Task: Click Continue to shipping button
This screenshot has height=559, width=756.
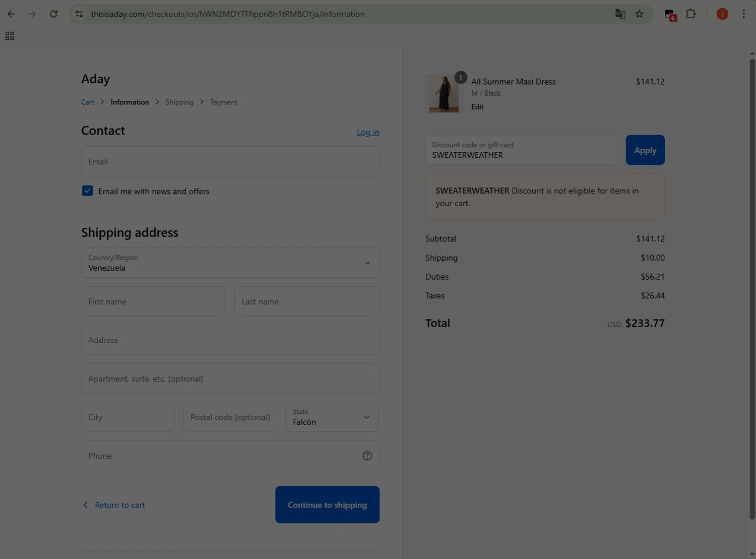Action: 327,505
